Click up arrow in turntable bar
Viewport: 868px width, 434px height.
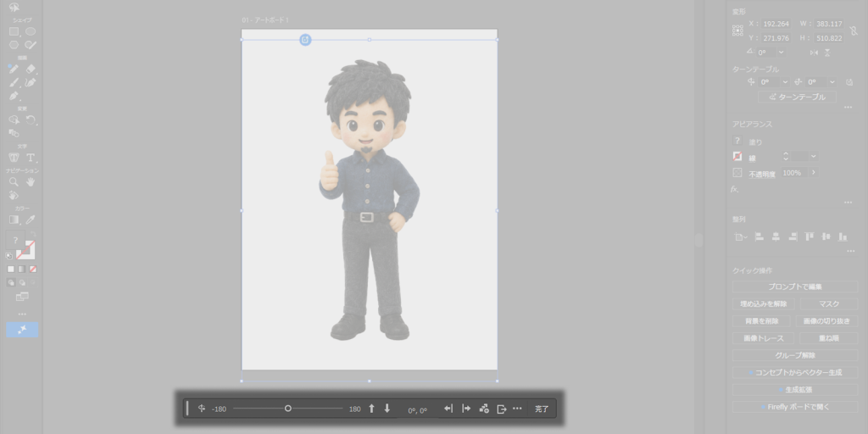pos(371,409)
